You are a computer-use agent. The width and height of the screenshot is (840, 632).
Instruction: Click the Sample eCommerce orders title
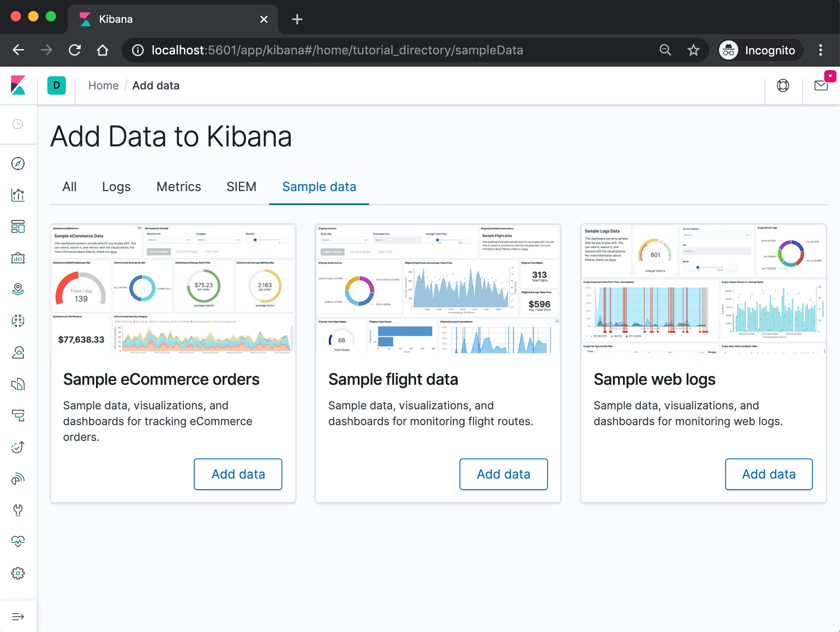coord(161,379)
